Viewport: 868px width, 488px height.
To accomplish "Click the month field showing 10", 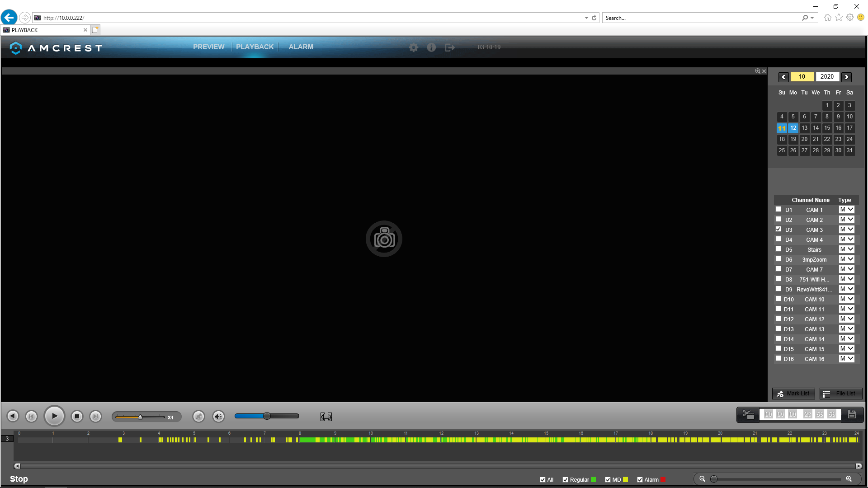I will point(802,77).
